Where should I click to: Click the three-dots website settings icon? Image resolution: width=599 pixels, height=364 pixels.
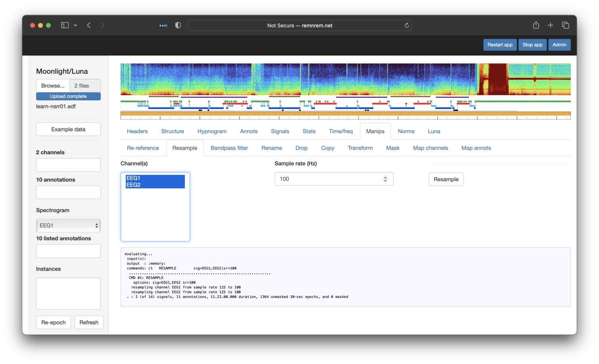tap(163, 25)
